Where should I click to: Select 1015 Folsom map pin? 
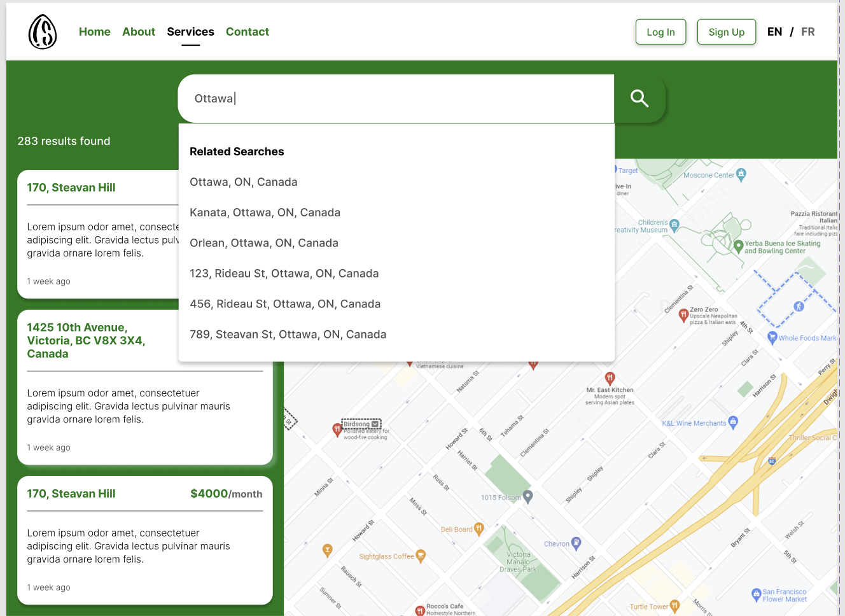(527, 497)
